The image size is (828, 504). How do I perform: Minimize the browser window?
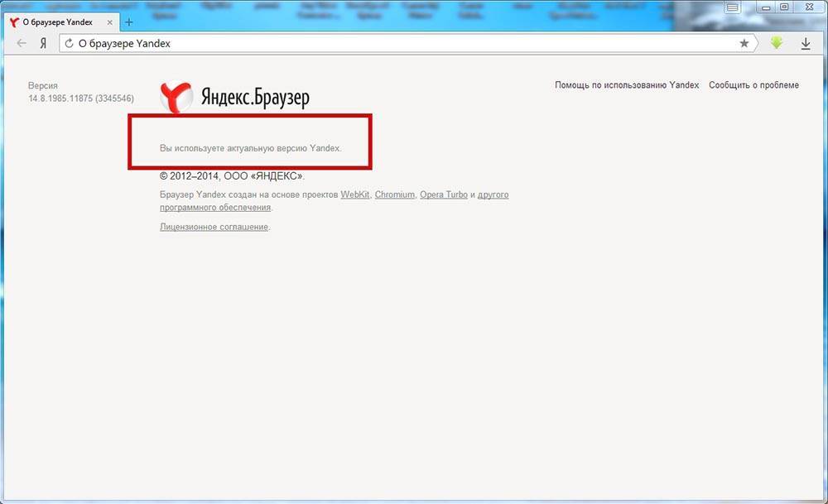coord(766,7)
